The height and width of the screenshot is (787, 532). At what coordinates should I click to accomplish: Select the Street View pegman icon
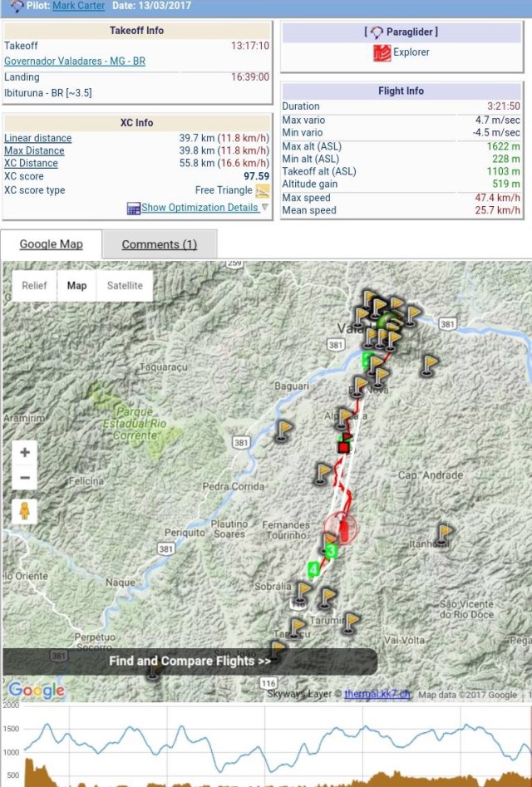coord(25,511)
